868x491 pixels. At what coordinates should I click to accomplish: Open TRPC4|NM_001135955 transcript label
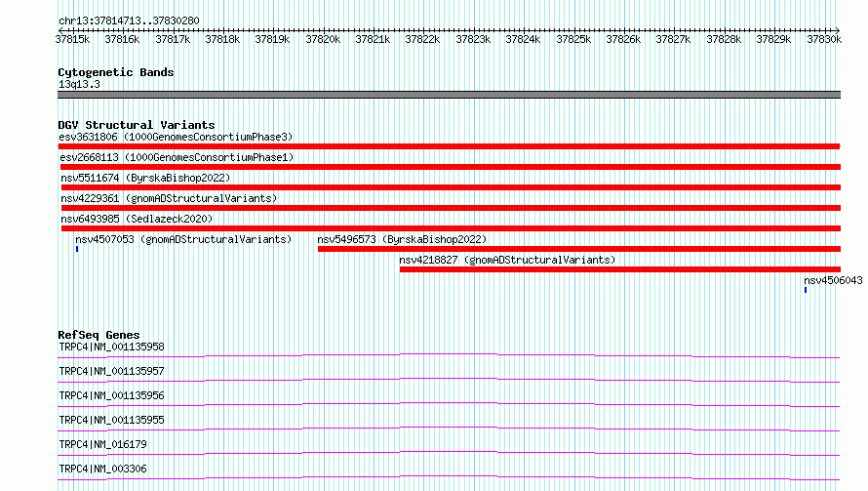point(111,420)
